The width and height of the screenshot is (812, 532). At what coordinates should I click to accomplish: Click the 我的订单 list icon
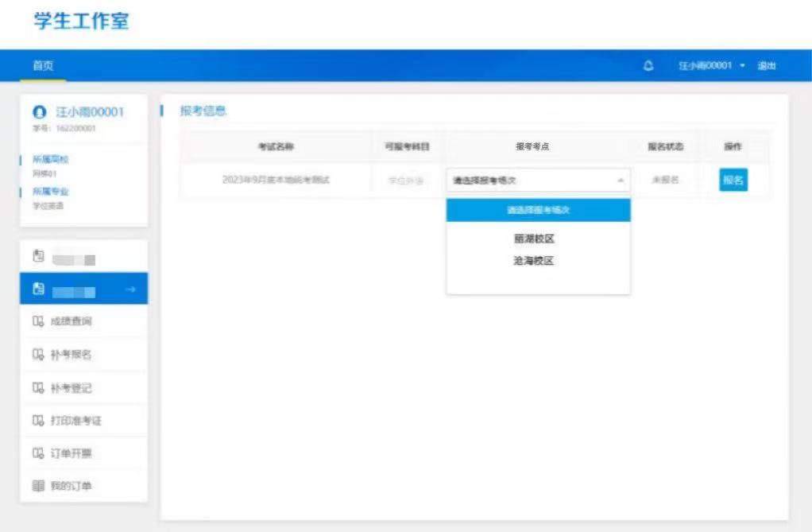click(37, 486)
